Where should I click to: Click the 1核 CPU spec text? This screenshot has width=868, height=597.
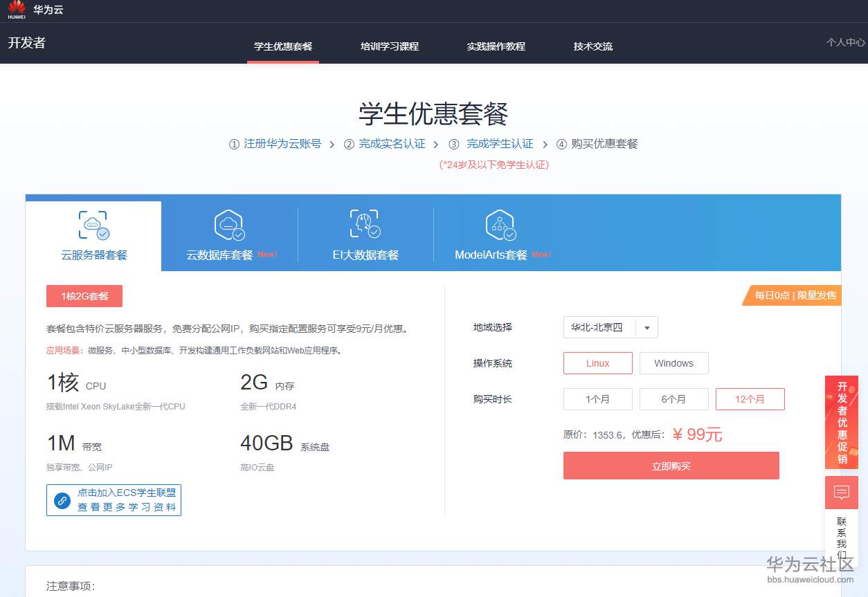(x=76, y=383)
